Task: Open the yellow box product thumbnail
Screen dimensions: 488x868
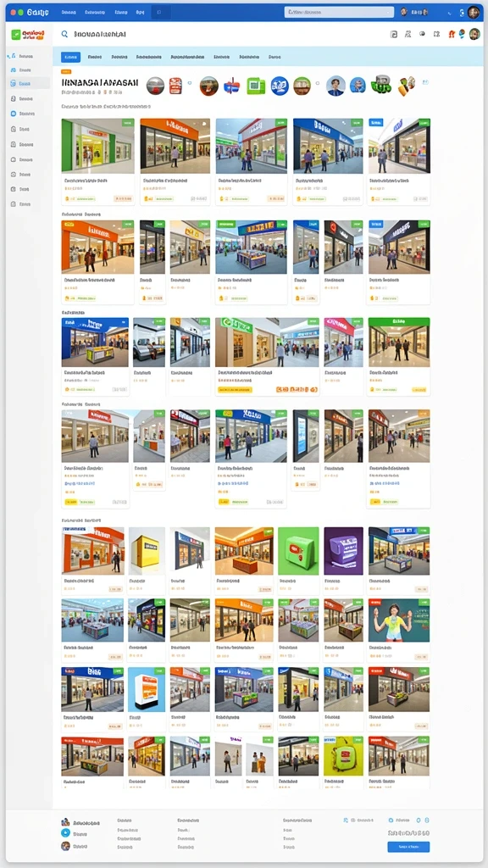Action: tap(147, 551)
